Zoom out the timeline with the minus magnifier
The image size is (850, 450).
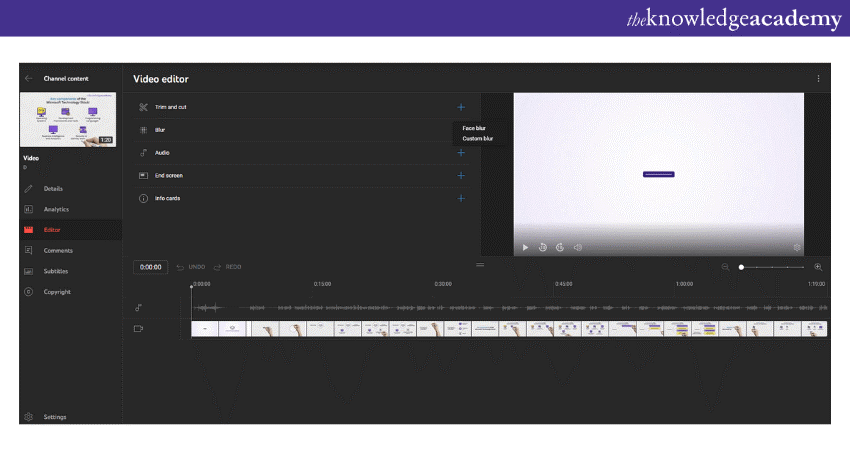(726, 267)
